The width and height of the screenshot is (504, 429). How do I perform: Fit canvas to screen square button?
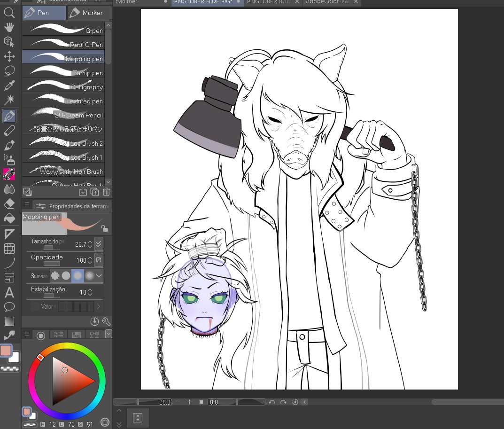coord(201,402)
